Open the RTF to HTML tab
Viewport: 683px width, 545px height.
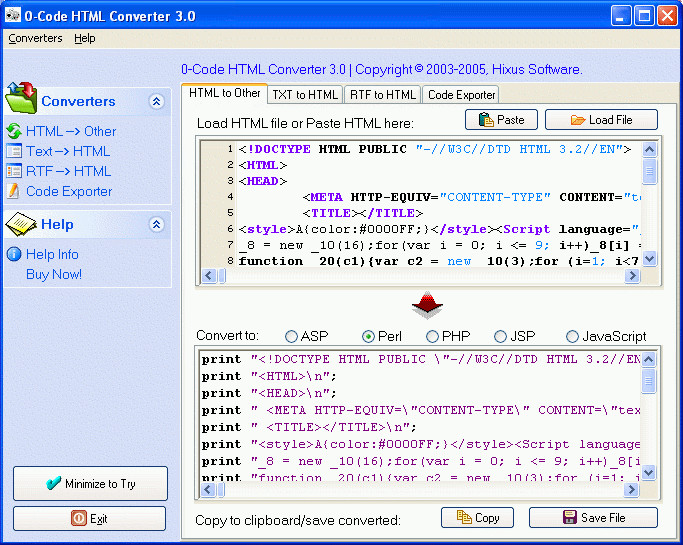[382, 95]
